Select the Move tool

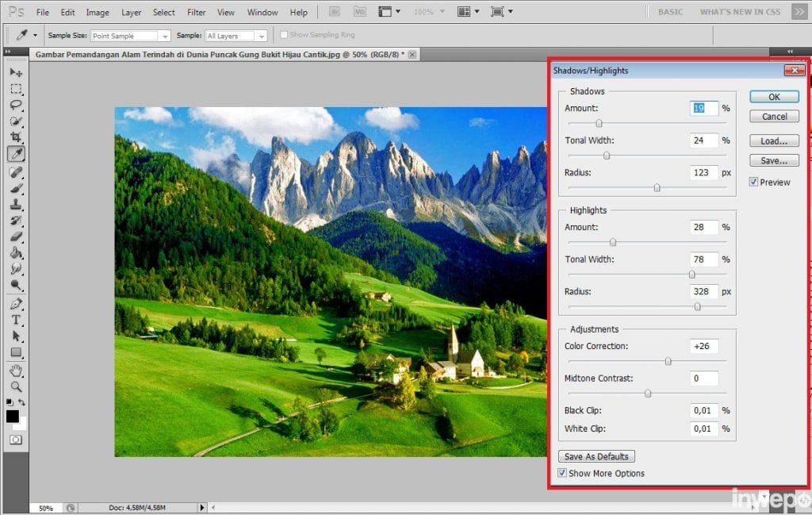click(16, 72)
